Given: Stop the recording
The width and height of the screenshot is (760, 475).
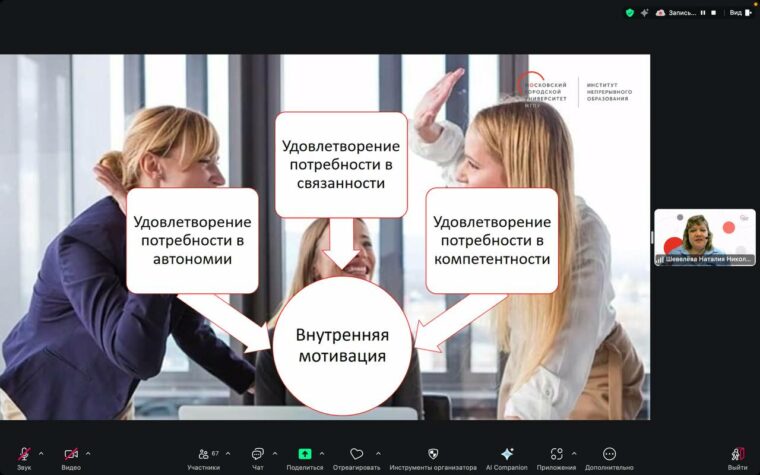Looking at the screenshot, I should [x=714, y=12].
